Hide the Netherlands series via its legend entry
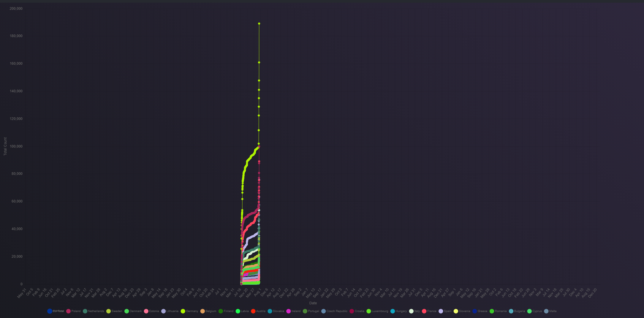The image size is (644, 318). [x=93, y=311]
